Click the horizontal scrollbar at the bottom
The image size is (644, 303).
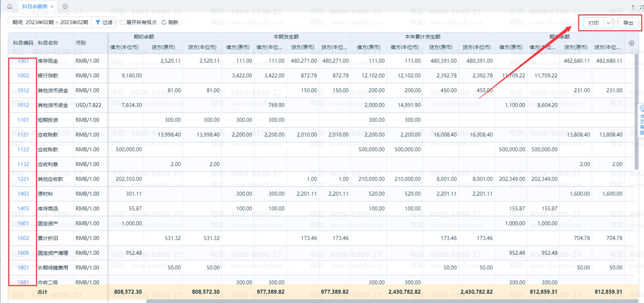(331, 301)
